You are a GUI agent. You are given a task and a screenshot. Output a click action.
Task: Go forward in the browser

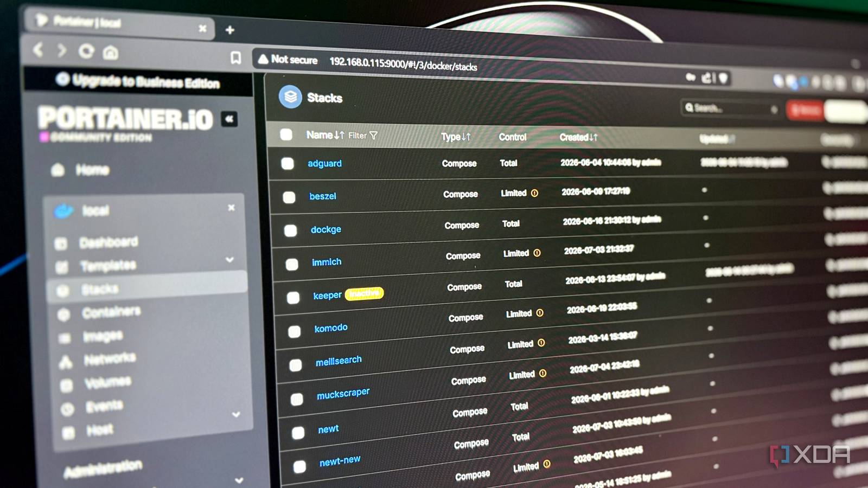[x=61, y=50]
